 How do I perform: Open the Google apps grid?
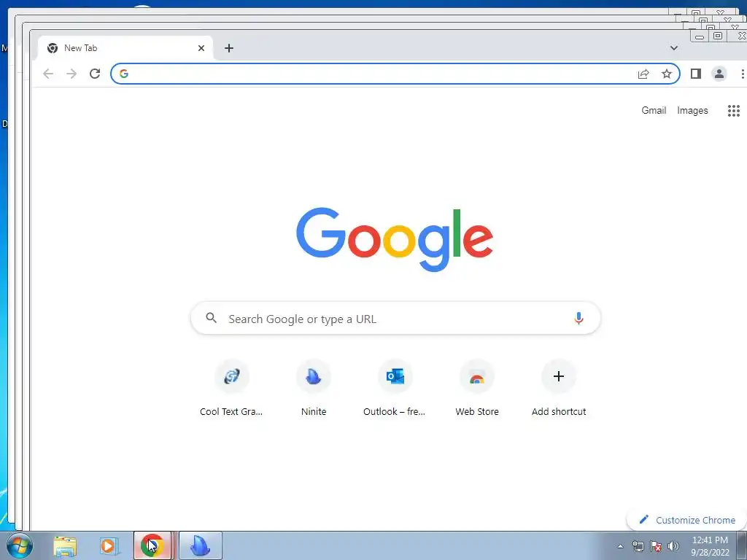pyautogui.click(x=734, y=111)
